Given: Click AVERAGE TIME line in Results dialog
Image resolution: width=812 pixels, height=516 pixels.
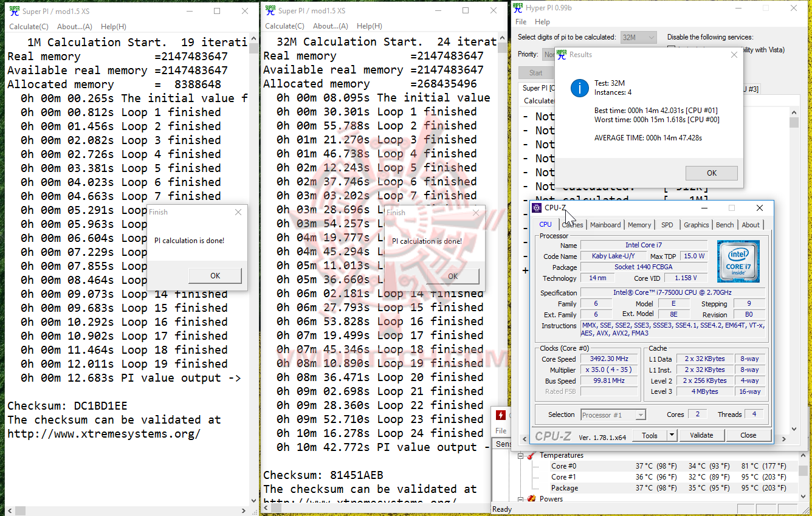Looking at the screenshot, I should (648, 138).
